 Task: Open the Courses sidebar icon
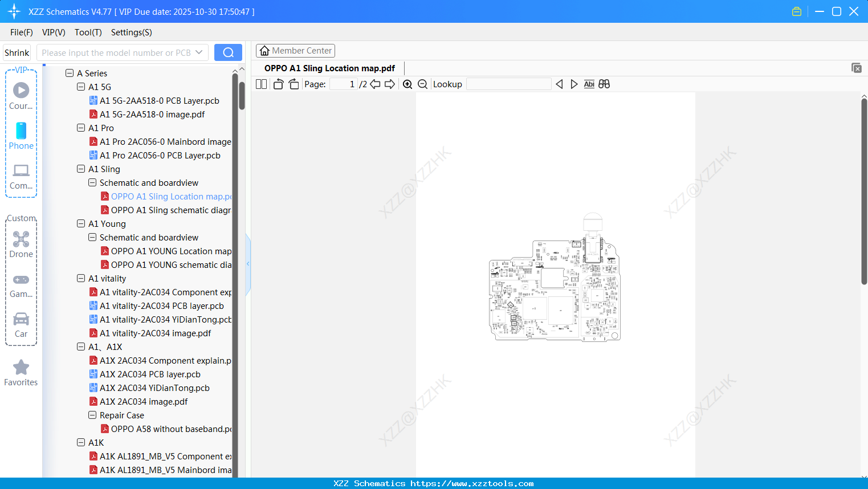pyautogui.click(x=21, y=96)
